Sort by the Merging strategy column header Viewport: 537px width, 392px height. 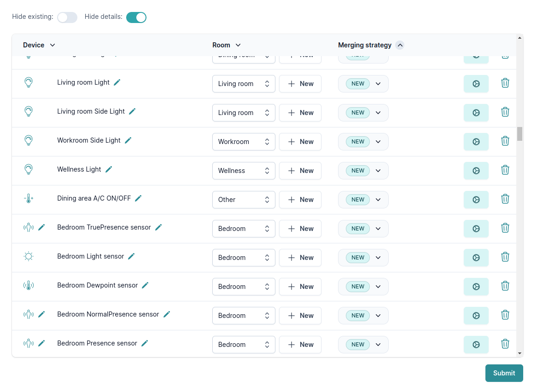coord(370,45)
